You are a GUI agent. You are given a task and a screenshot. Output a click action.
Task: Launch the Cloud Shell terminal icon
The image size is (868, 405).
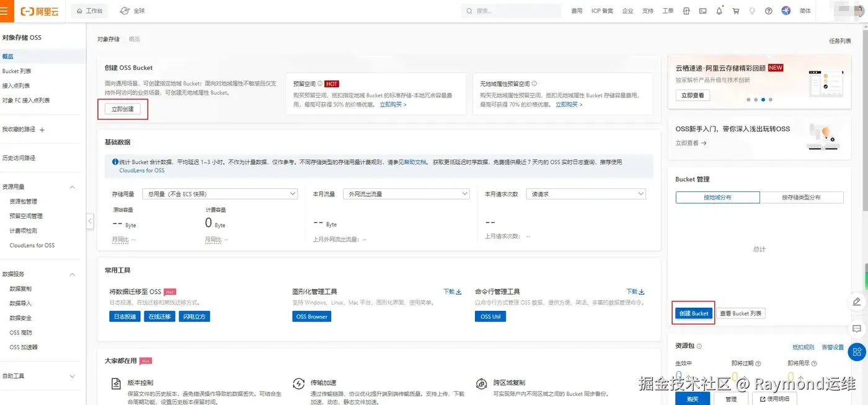702,11
